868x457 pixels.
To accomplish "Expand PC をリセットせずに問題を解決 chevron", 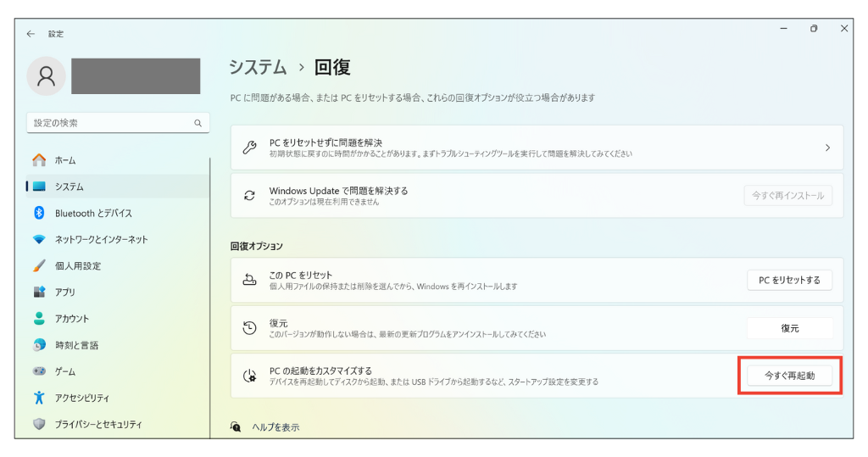I will click(827, 148).
